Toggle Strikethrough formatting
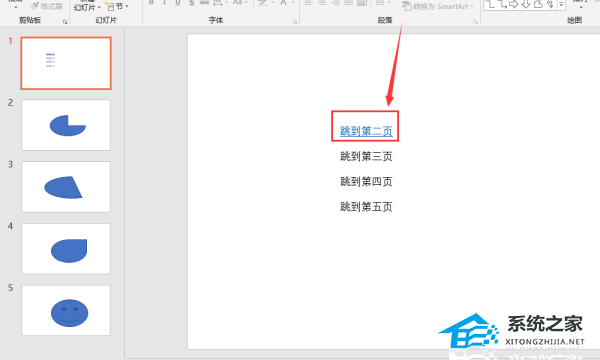This screenshot has height=360, width=600. [x=205, y=3]
